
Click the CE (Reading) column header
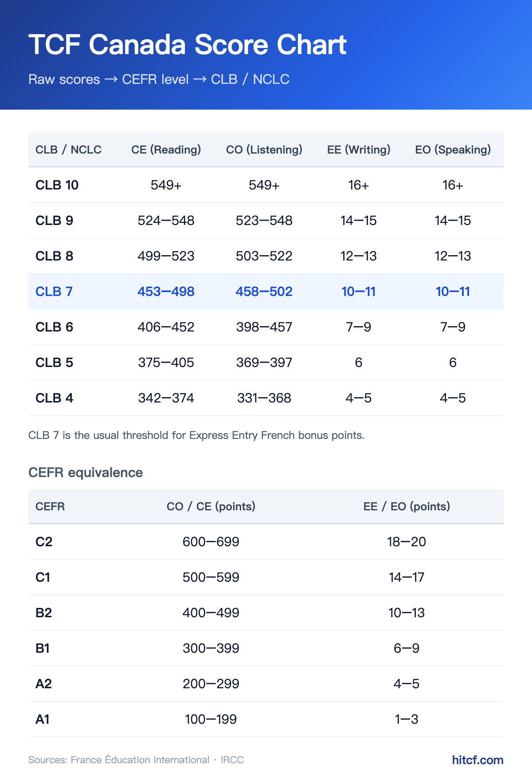166,150
